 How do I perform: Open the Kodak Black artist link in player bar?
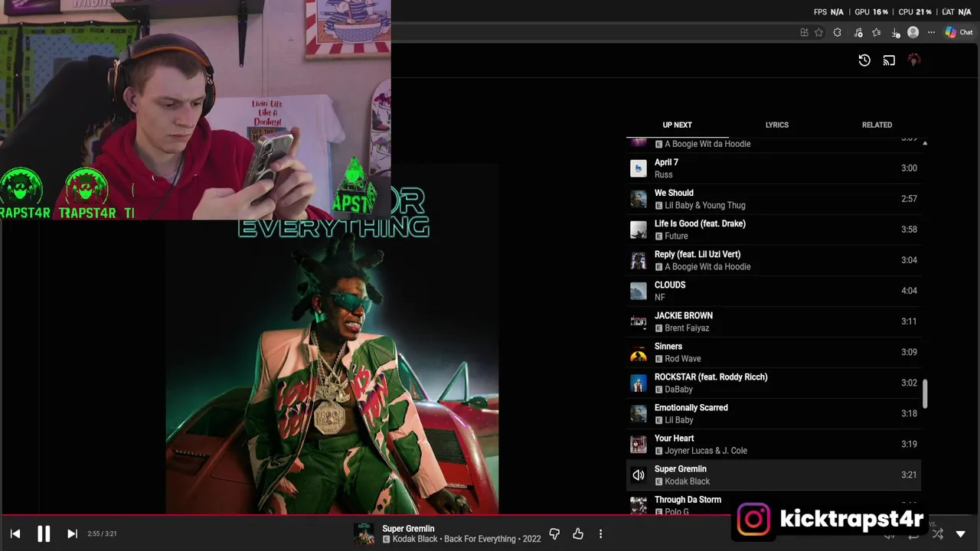[416, 539]
